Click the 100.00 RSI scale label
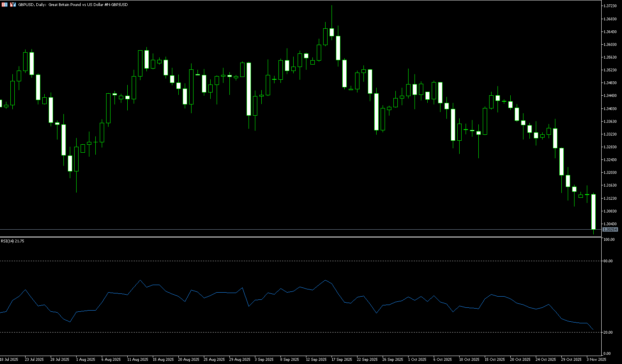 click(609, 240)
